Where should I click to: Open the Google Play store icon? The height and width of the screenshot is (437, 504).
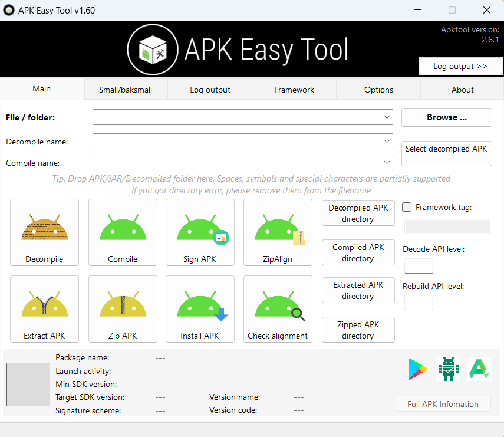(x=417, y=369)
